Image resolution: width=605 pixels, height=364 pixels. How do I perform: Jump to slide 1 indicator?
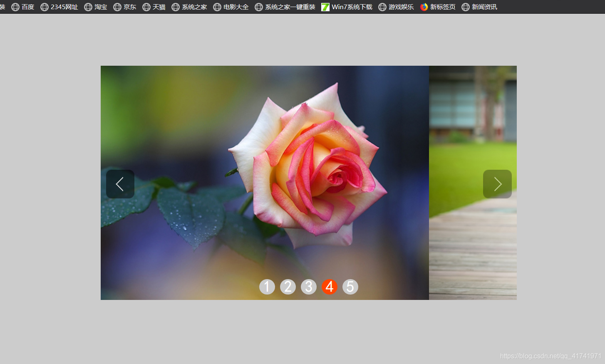click(x=267, y=287)
